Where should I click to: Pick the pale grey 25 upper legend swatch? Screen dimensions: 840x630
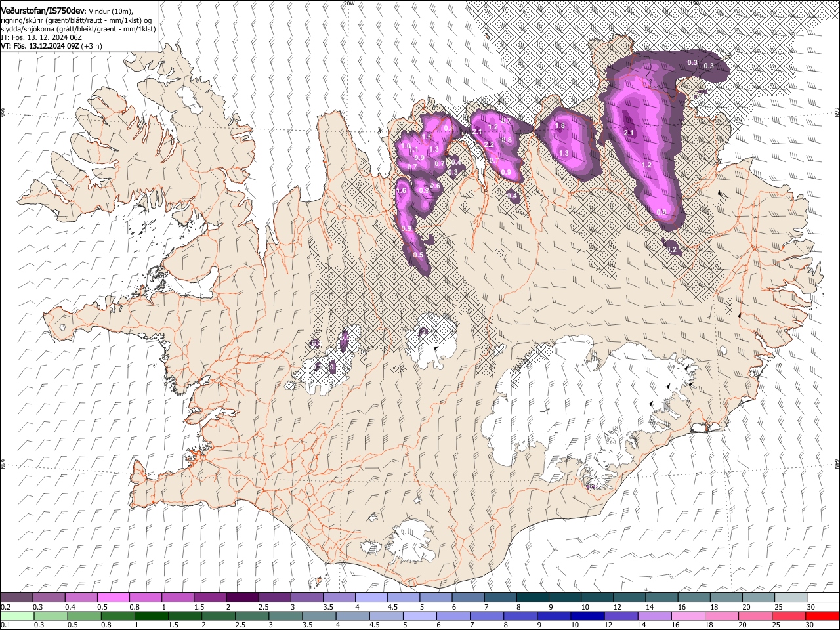click(791, 597)
